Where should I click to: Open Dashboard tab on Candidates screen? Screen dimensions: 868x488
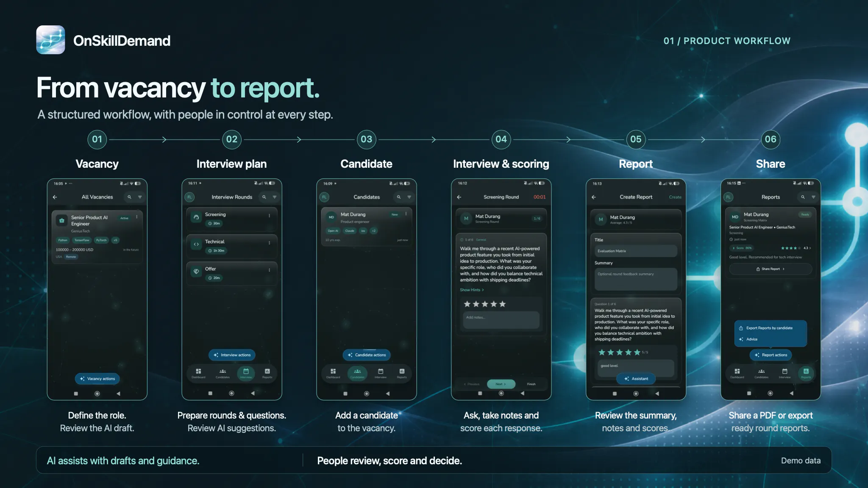(x=333, y=373)
